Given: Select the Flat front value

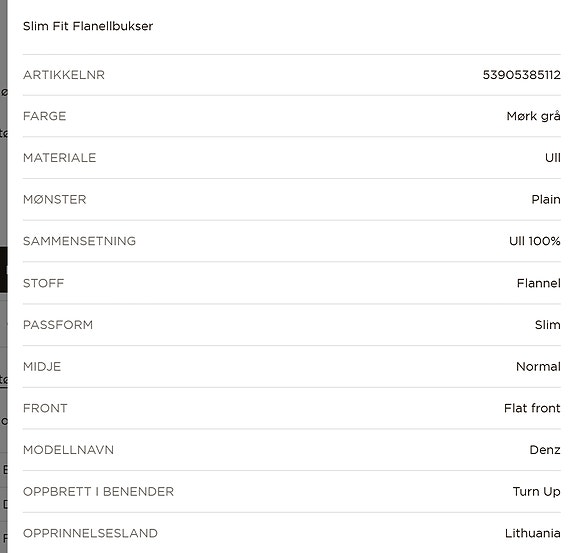Looking at the screenshot, I should (x=532, y=408).
